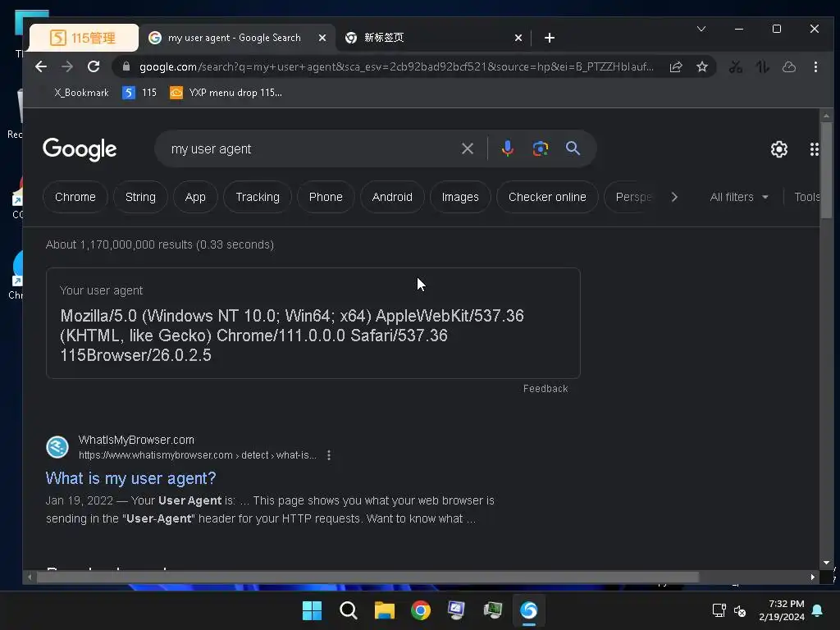Open the X_Bookmark bookmark
Image resolution: width=840 pixels, height=630 pixels.
81,93
